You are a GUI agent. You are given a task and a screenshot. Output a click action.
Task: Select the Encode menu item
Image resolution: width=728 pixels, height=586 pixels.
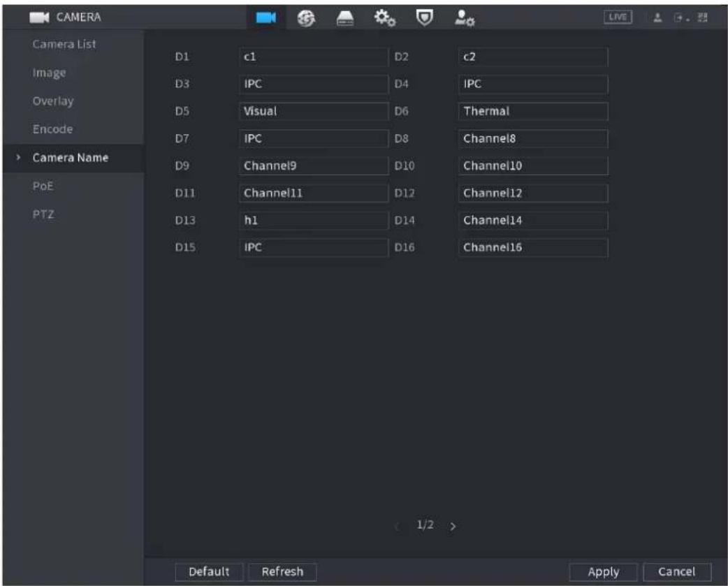point(52,129)
